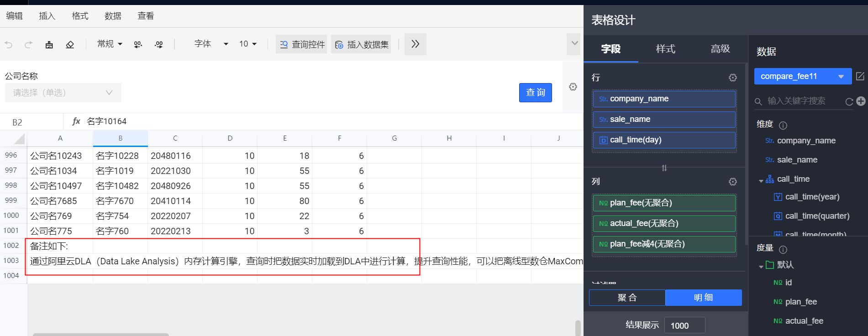The image size is (868, 336).
Task: Switch display mode to 明细
Action: pyautogui.click(x=703, y=298)
